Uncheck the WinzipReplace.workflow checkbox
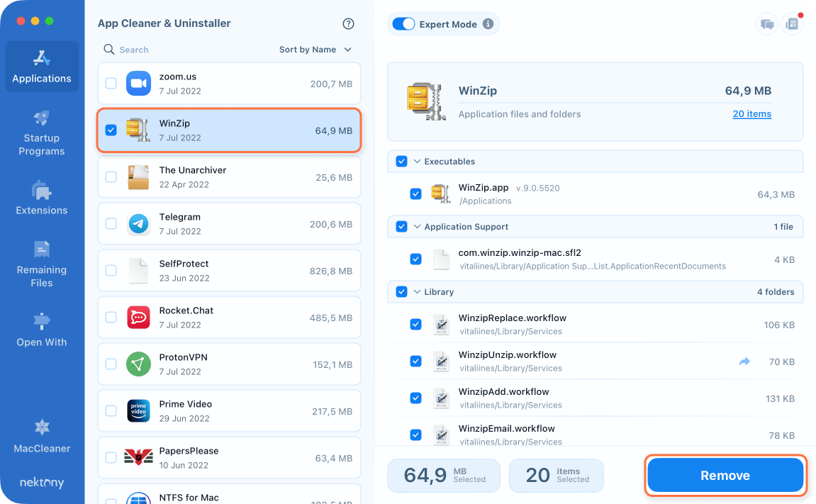This screenshot has width=816, height=504. tap(416, 324)
